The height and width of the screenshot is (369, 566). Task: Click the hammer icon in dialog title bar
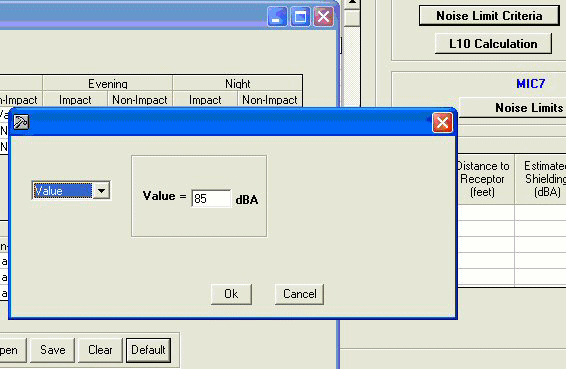click(21, 122)
